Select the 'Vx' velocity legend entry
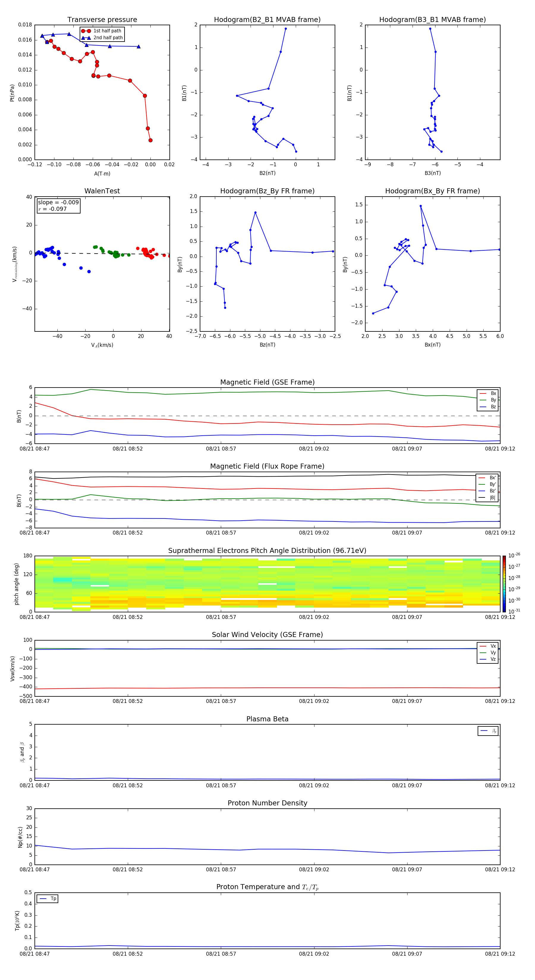This screenshot has height=980, width=535. click(488, 646)
